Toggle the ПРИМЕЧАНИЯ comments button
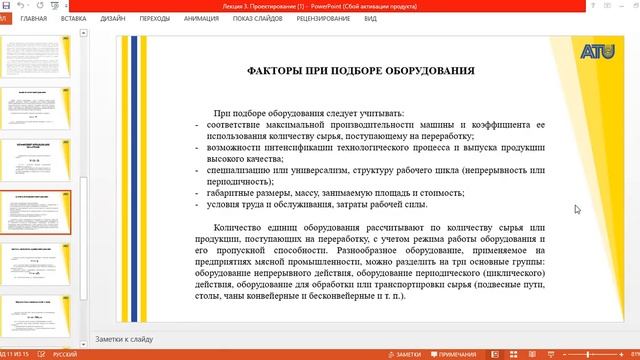 [x=453, y=354]
